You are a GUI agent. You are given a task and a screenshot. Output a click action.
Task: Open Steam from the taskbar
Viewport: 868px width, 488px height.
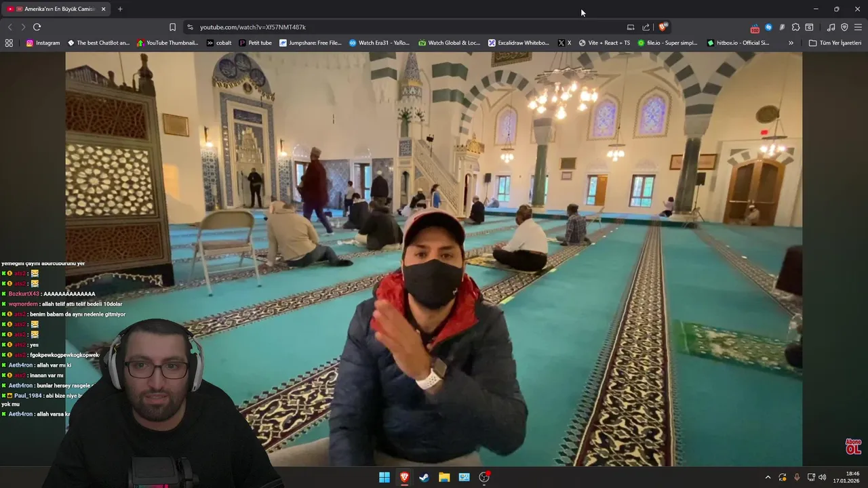pos(424,477)
